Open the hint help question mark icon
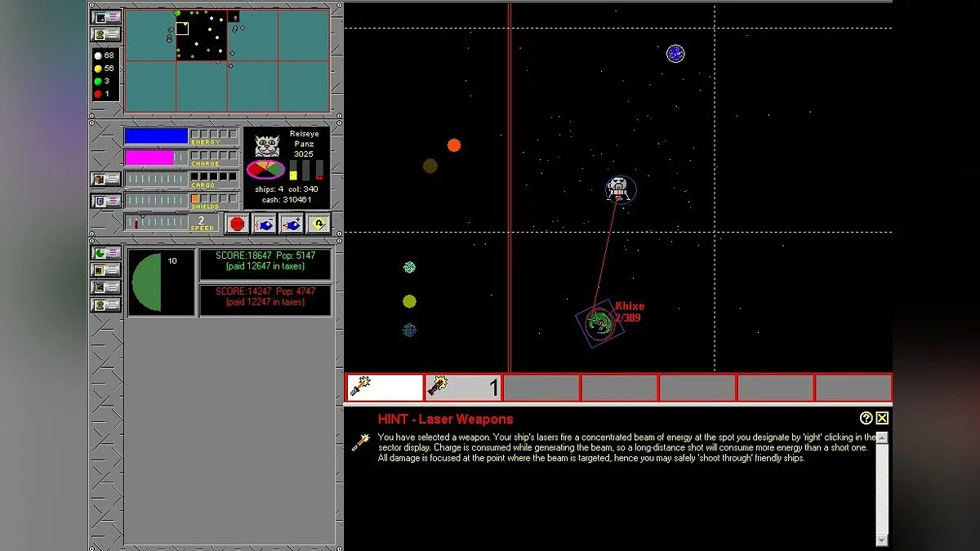The image size is (980, 551). click(866, 418)
